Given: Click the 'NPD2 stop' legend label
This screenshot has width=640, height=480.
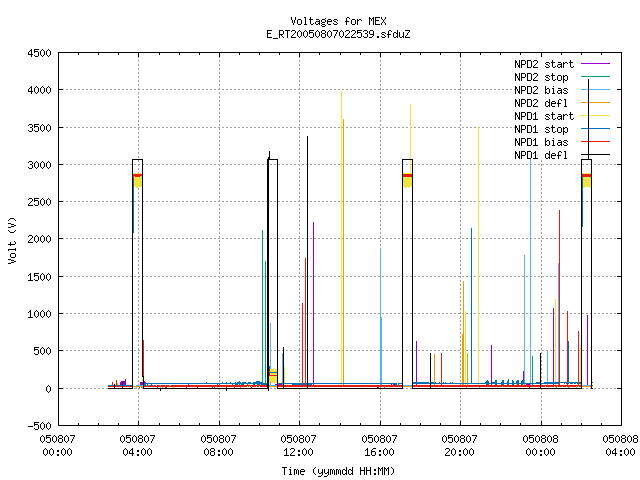Looking at the screenshot, I should (541, 77).
